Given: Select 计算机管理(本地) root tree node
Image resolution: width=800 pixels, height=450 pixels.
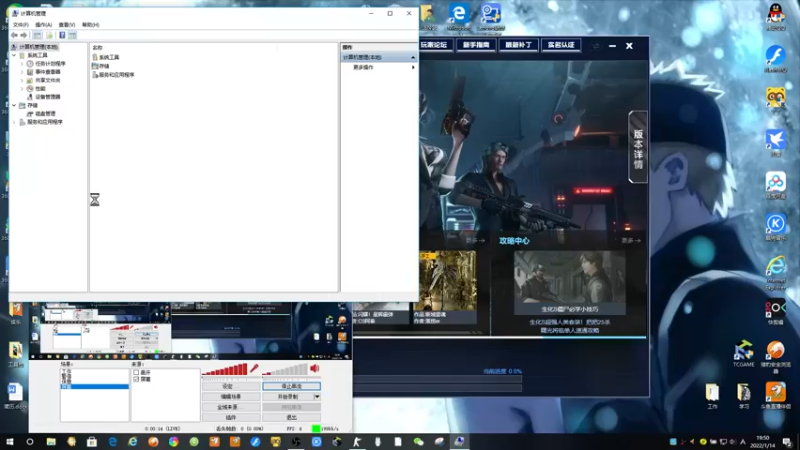Looking at the screenshot, I should (39, 47).
